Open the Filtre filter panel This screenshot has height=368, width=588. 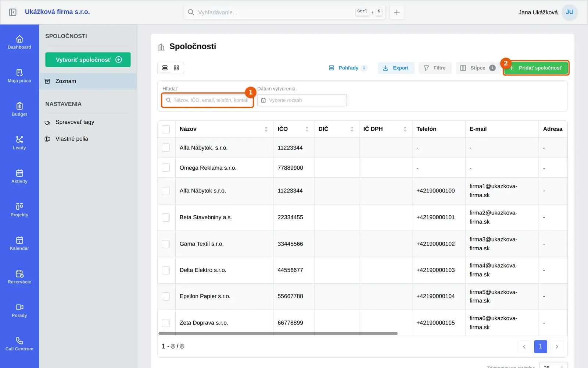tap(435, 68)
